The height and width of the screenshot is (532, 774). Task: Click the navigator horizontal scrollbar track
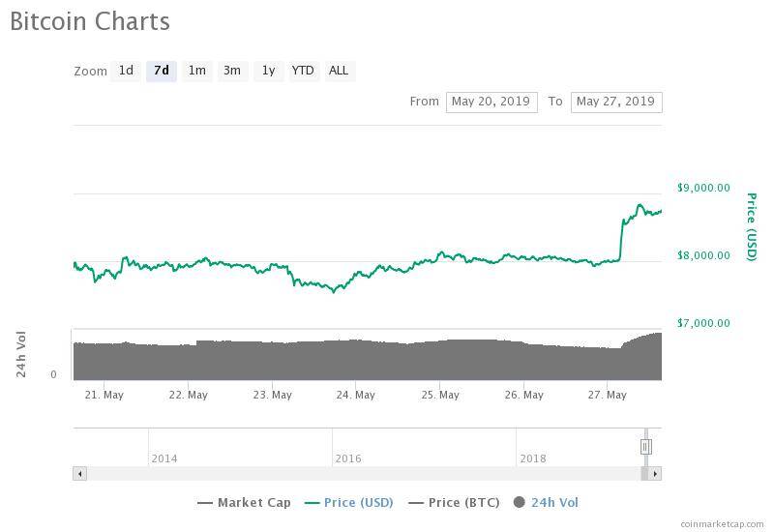pyautogui.click(x=358, y=474)
